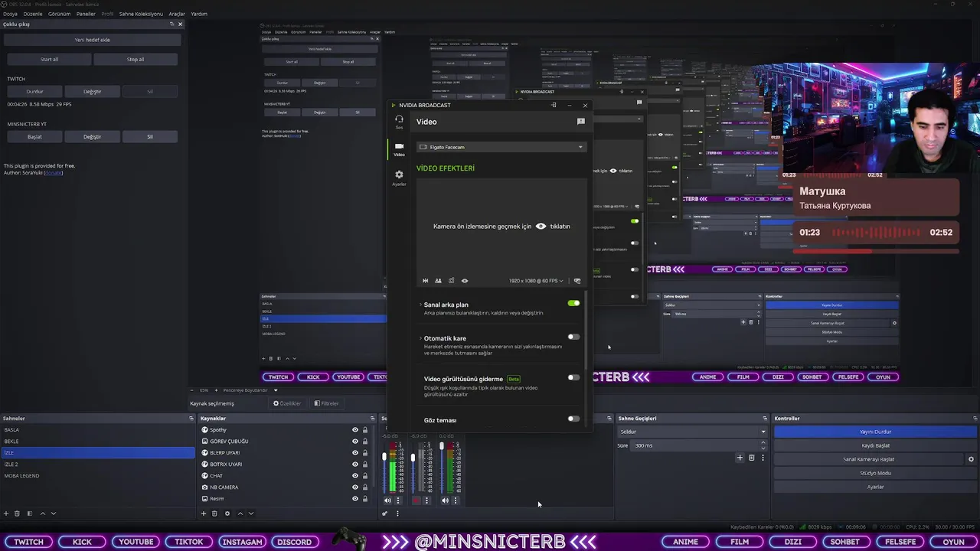Click Stüdyo Modu button
Image resolution: width=980 pixels, height=551 pixels.
tap(875, 473)
